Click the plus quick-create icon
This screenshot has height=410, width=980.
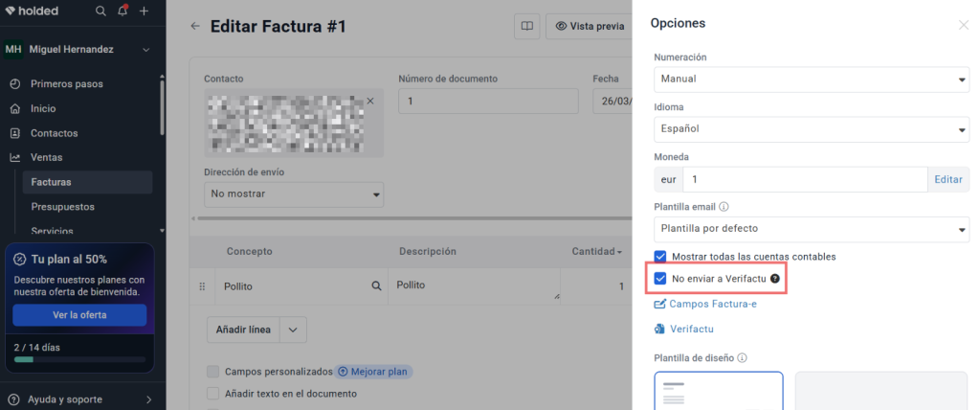point(144,11)
